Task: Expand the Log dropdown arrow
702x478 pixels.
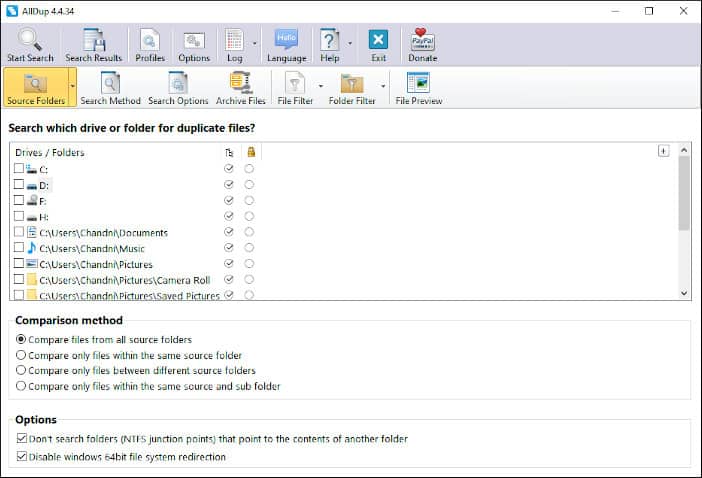Action: pos(254,43)
